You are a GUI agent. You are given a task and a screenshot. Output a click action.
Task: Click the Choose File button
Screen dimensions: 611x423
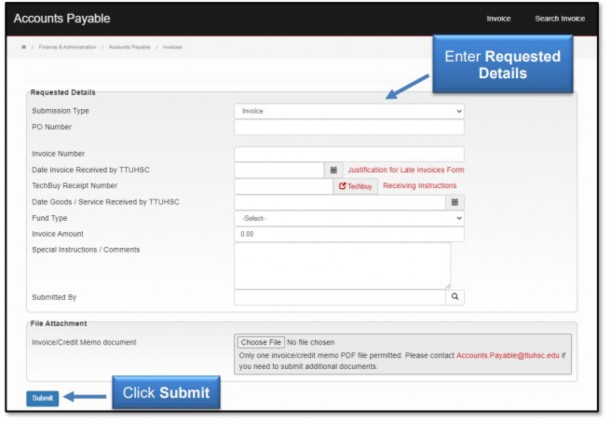click(x=261, y=342)
